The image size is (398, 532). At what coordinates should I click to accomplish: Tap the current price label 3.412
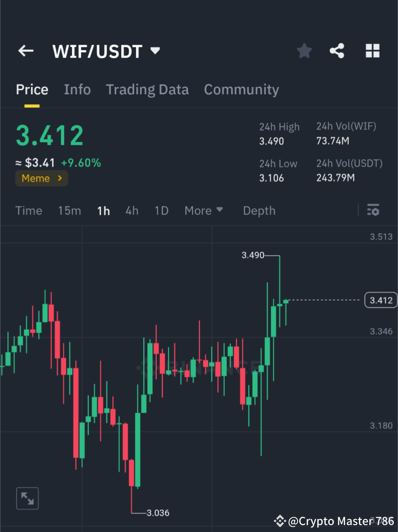(380, 300)
